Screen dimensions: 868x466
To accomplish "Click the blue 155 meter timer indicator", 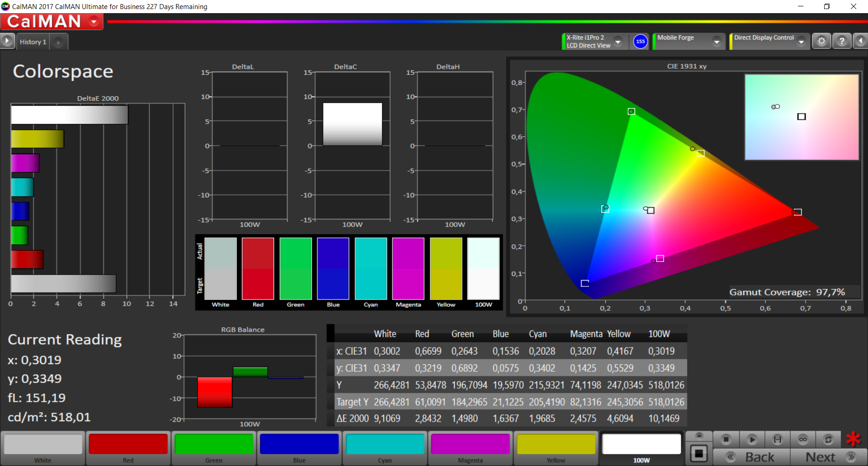I will click(x=640, y=41).
